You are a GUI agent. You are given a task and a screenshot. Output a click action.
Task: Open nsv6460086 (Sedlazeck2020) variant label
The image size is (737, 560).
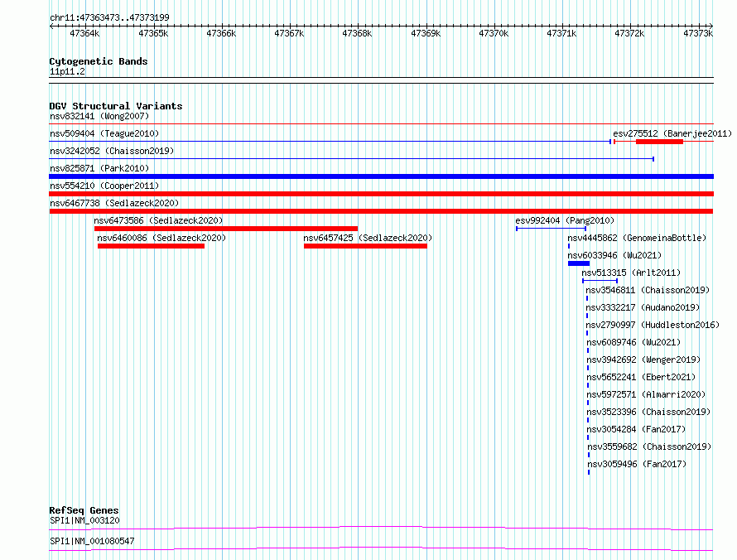tap(161, 238)
